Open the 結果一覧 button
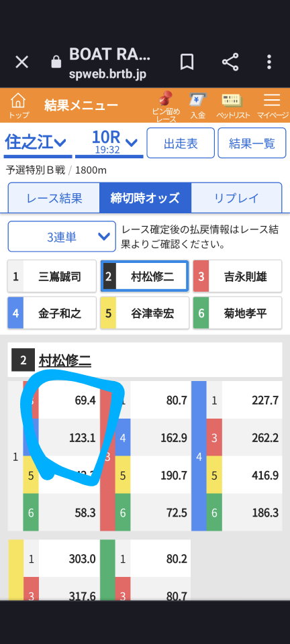290x644 pixels. 252,143
